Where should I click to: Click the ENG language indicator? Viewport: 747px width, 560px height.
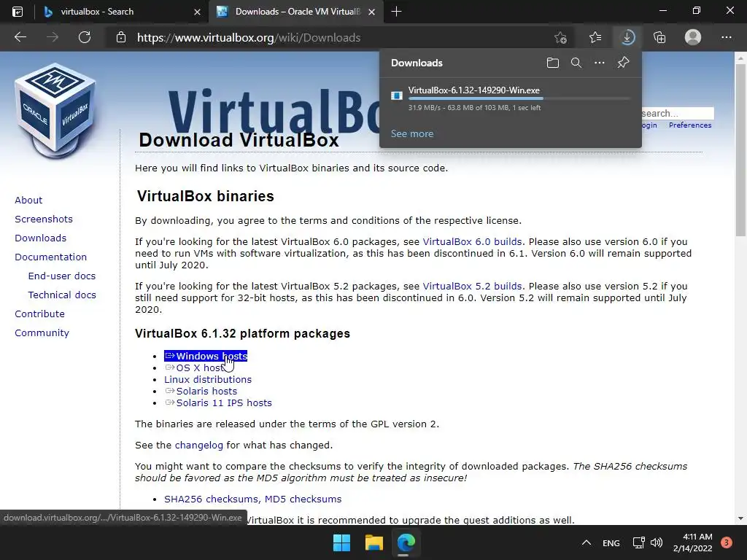tap(611, 542)
